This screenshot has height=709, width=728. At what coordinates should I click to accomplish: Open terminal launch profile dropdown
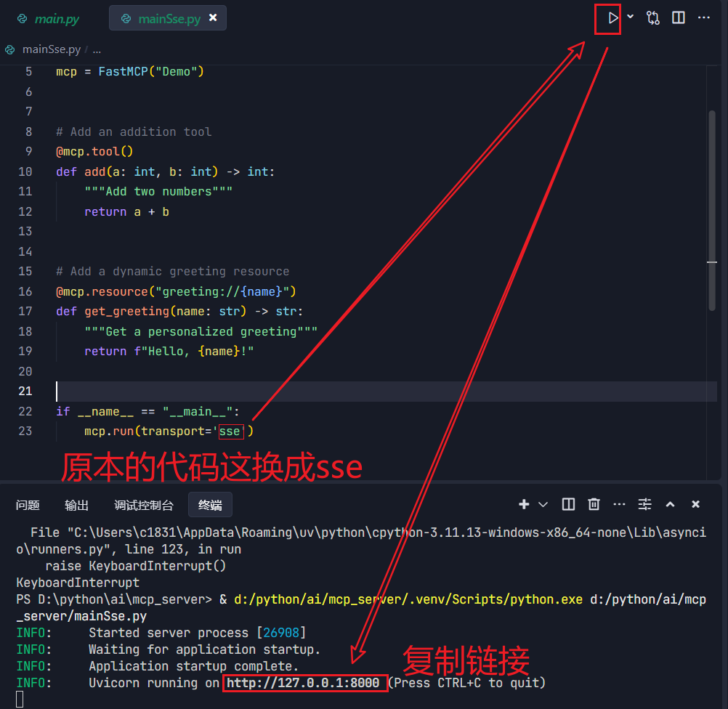pyautogui.click(x=543, y=504)
